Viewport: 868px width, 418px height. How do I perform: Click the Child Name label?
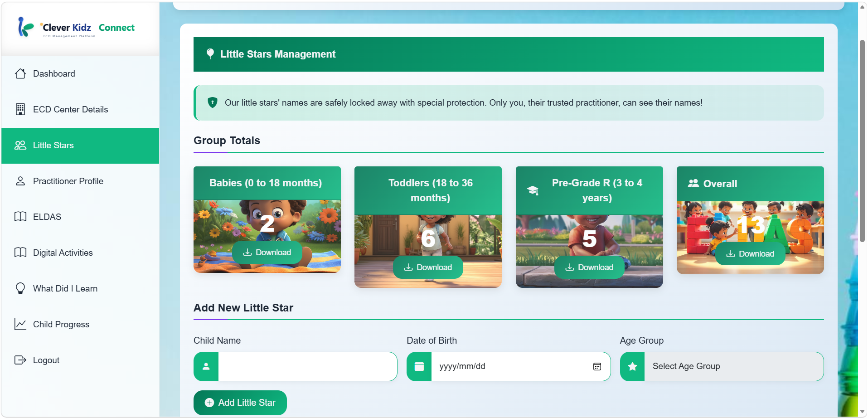(217, 340)
